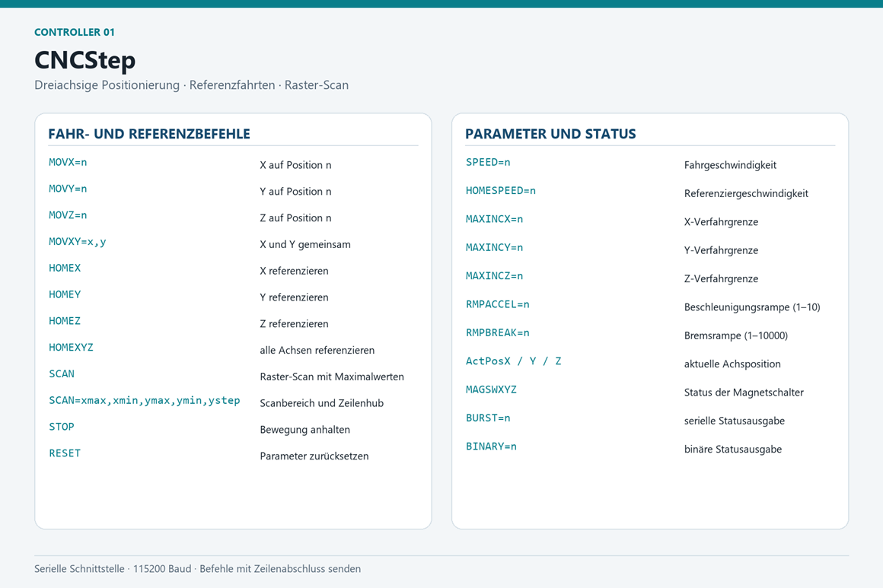Click description 'X und Y gemeinsam'
The height and width of the screenshot is (588, 883).
click(305, 244)
